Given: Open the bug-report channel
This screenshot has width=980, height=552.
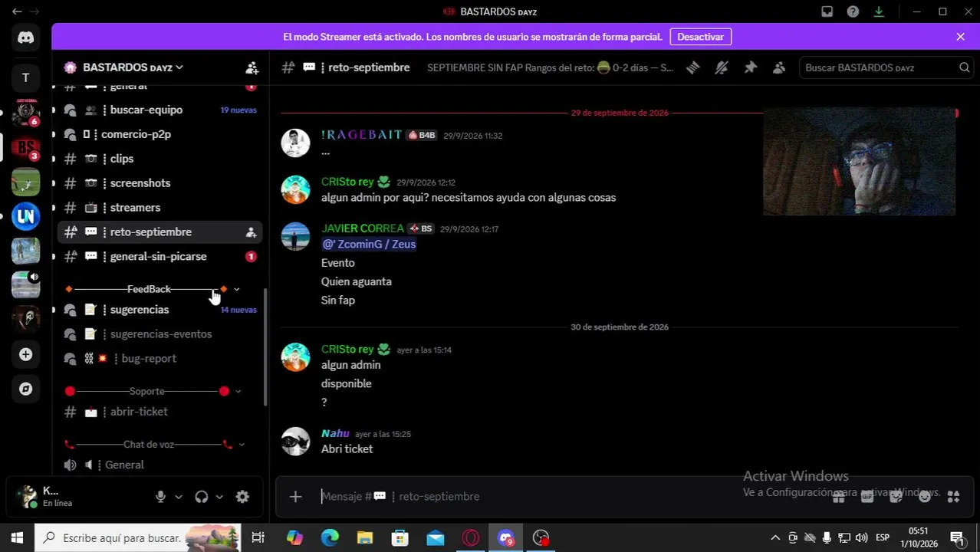Looking at the screenshot, I should pyautogui.click(x=159, y=359).
